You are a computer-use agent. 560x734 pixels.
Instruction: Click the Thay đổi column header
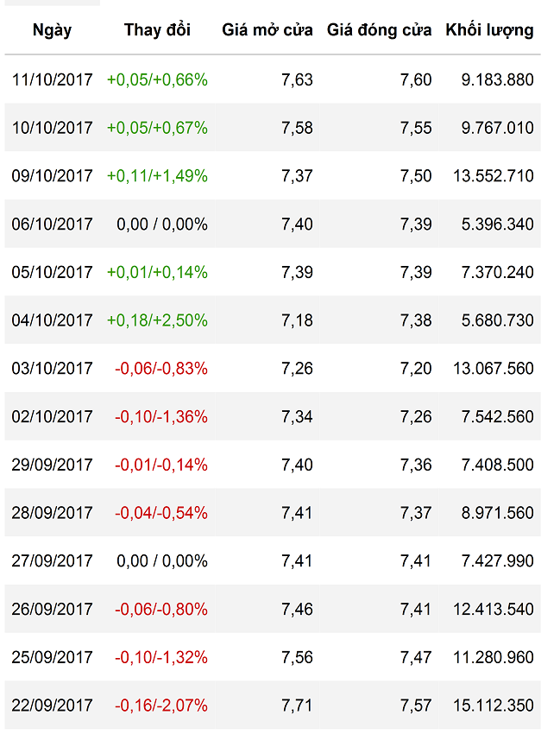[157, 30]
